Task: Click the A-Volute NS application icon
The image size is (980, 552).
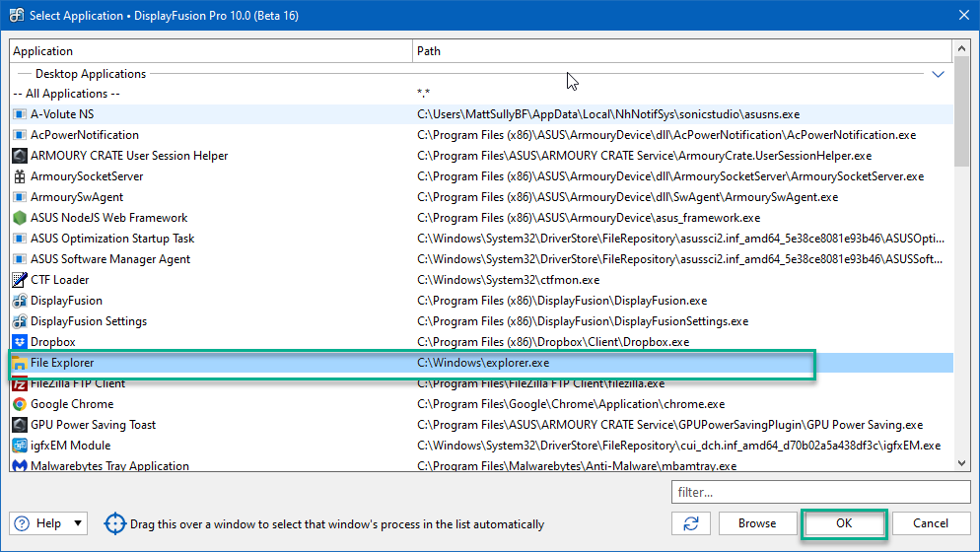Action: [x=20, y=114]
